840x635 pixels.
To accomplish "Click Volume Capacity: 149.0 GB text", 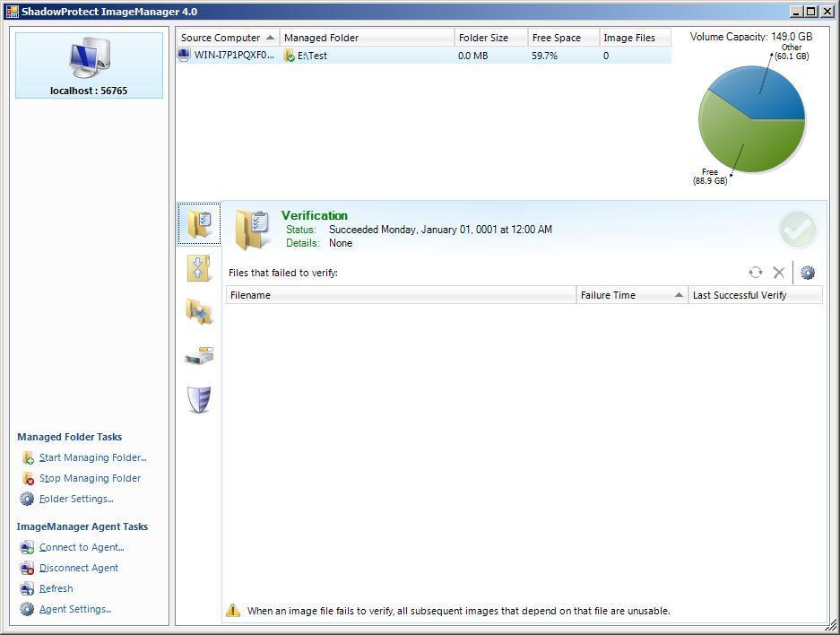I will pyautogui.click(x=751, y=37).
